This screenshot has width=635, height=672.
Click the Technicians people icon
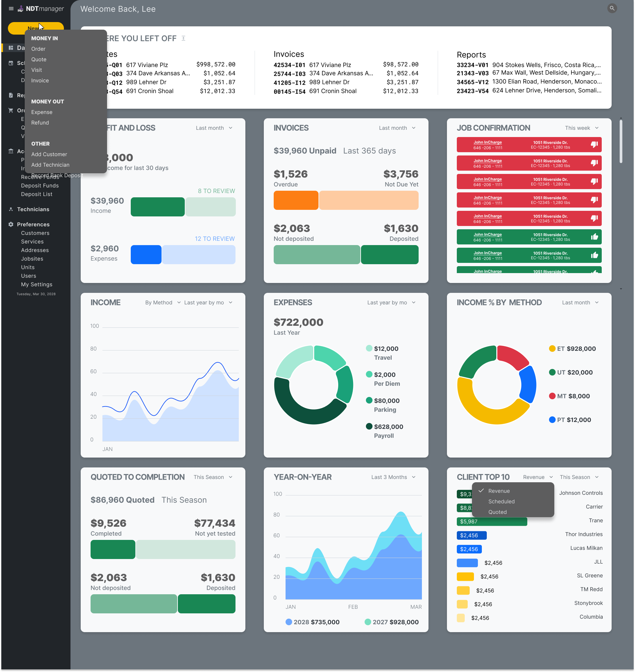11,209
